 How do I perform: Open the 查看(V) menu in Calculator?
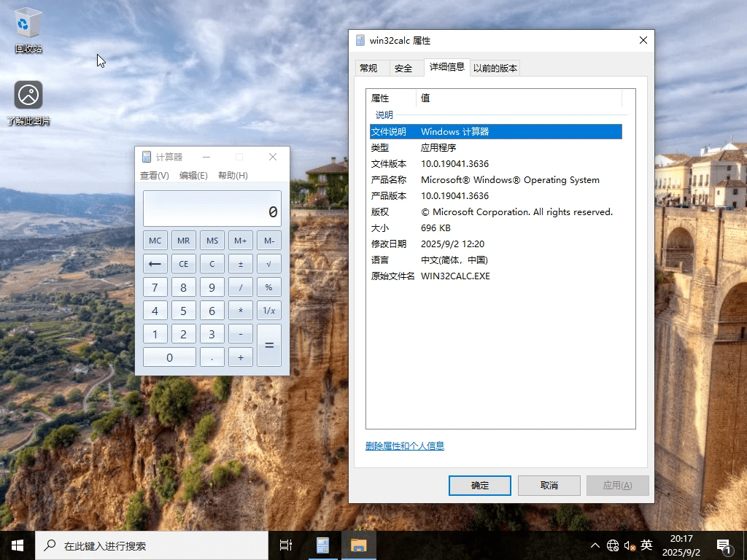tap(154, 175)
